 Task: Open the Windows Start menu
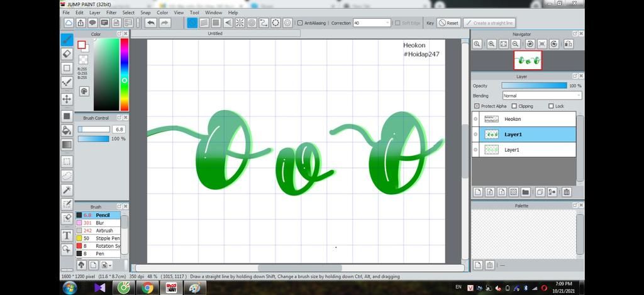click(x=69, y=288)
